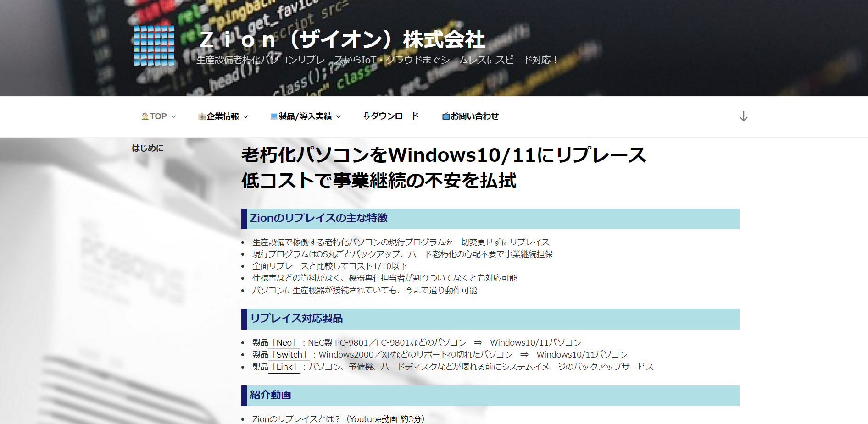Open the Zion（ザイオン）株式会社 site title
Viewport: 868px width, 424px height.
(342, 39)
